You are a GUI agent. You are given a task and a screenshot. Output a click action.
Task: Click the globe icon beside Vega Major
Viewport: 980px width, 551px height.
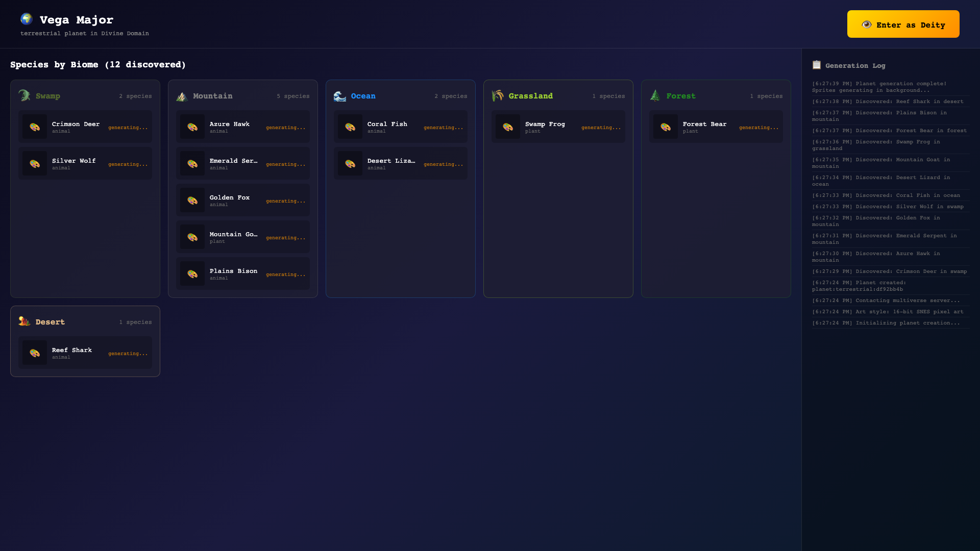pyautogui.click(x=27, y=19)
